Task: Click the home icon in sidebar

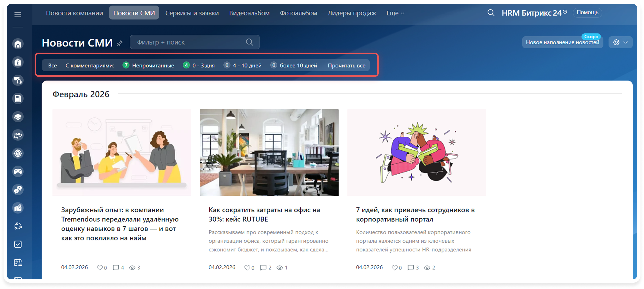Action: 18,44
